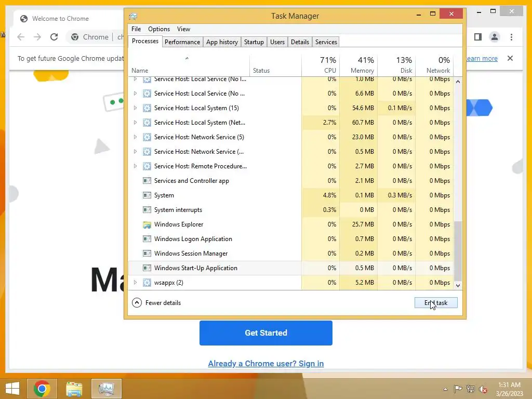The height and width of the screenshot is (399, 532).
Task: Sort processes by Memory column header
Action: point(358,65)
